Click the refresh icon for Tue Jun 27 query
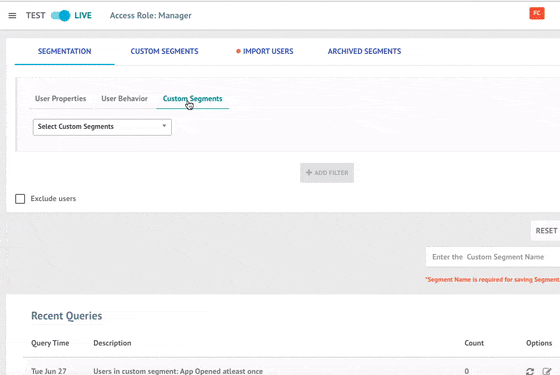The width and height of the screenshot is (560, 375). tap(530, 371)
